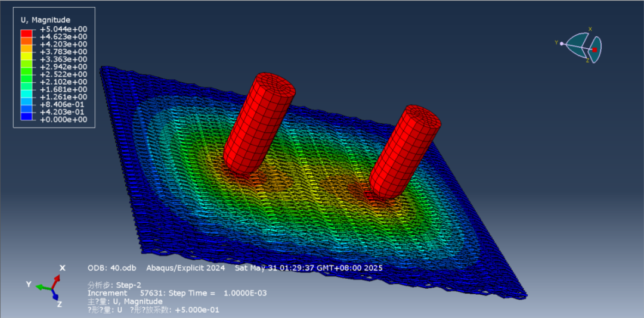Click the 'Sat May 31 01:29:37 GMT+08:00 2025' timestamp
This screenshot has height=318, width=644.
[x=308, y=268]
